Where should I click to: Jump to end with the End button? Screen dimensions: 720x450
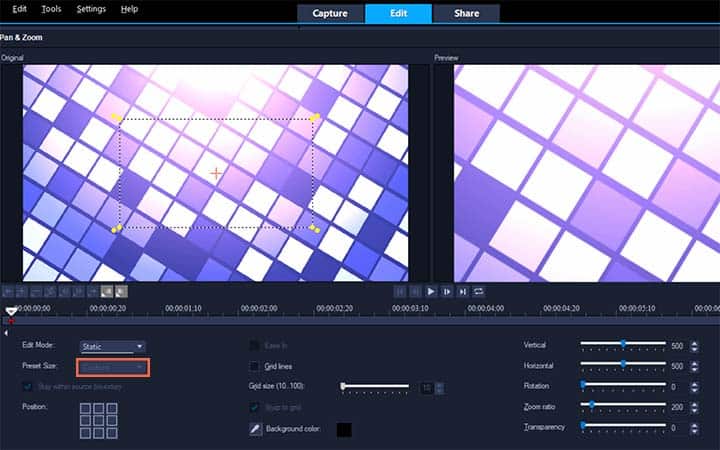click(462, 292)
